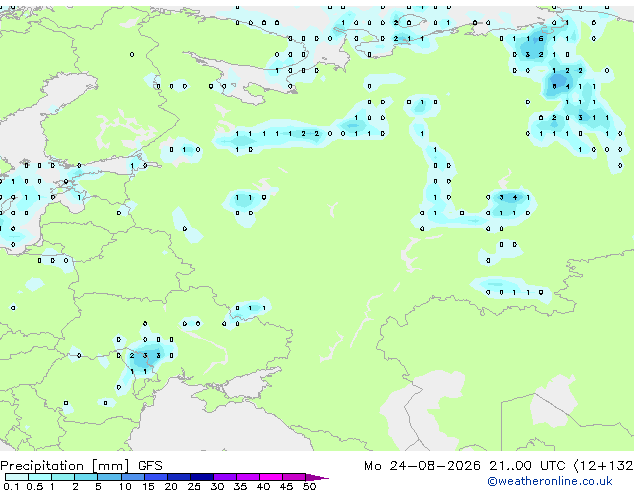Click the '40' legend scale label

click(263, 486)
